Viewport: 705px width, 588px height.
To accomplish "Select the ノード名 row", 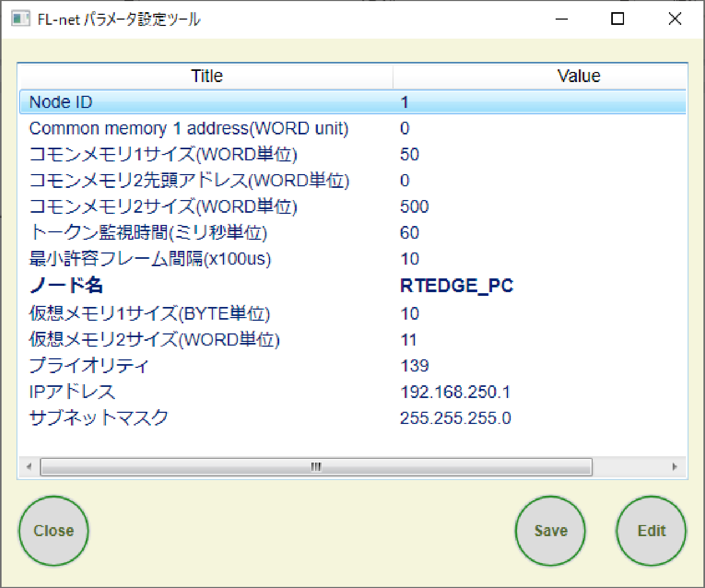I will (x=353, y=286).
